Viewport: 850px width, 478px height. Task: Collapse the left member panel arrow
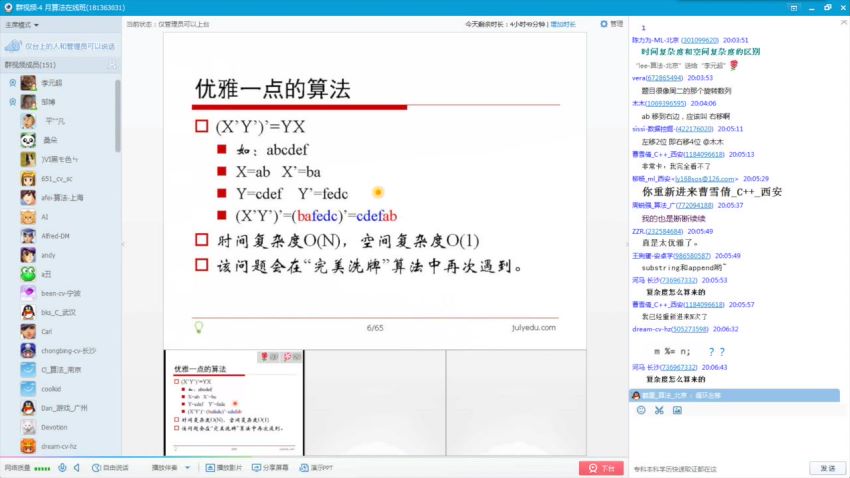124,244
